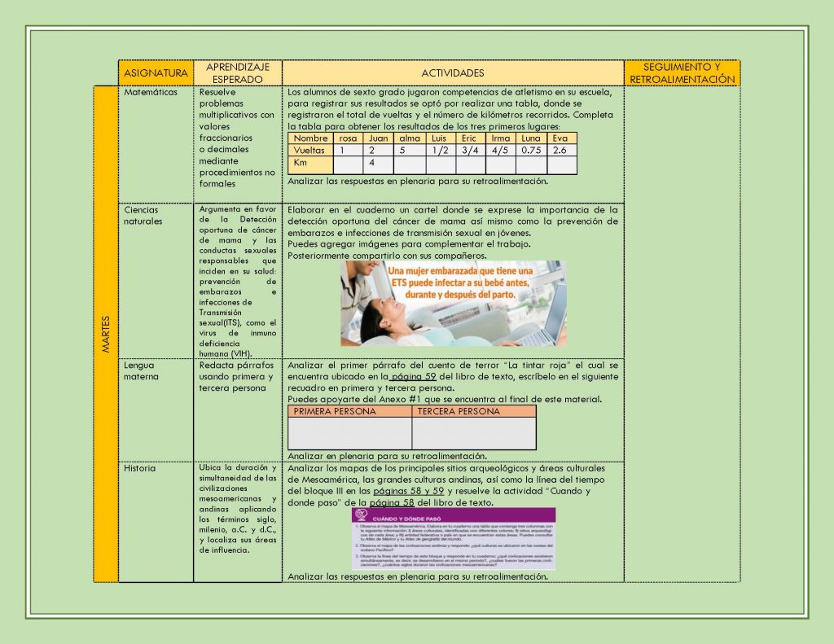Open the páginas 58 y 59 link
The width and height of the screenshot is (834, 644).
[409, 491]
